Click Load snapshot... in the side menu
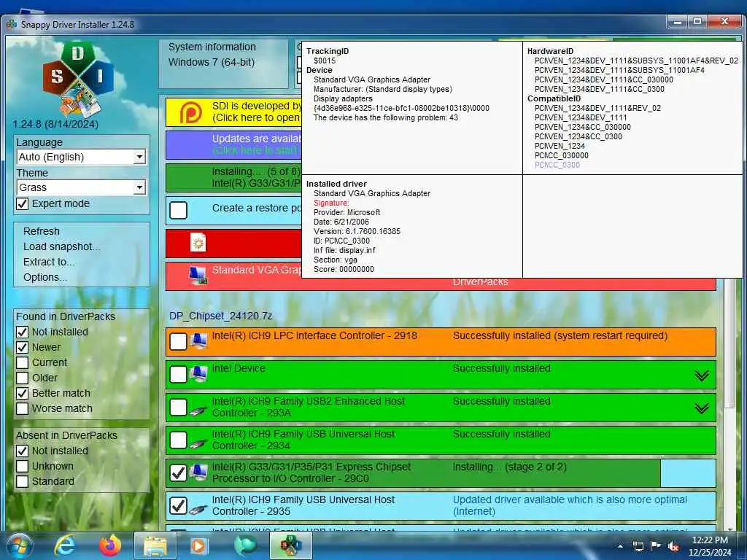Viewport: 747px width, 560px height. tap(61, 246)
